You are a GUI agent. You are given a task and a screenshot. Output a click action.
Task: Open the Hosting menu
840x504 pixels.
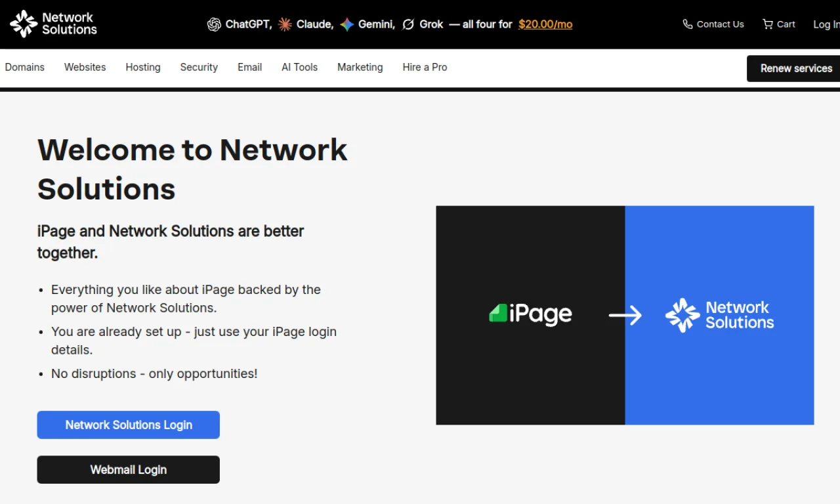tap(143, 67)
